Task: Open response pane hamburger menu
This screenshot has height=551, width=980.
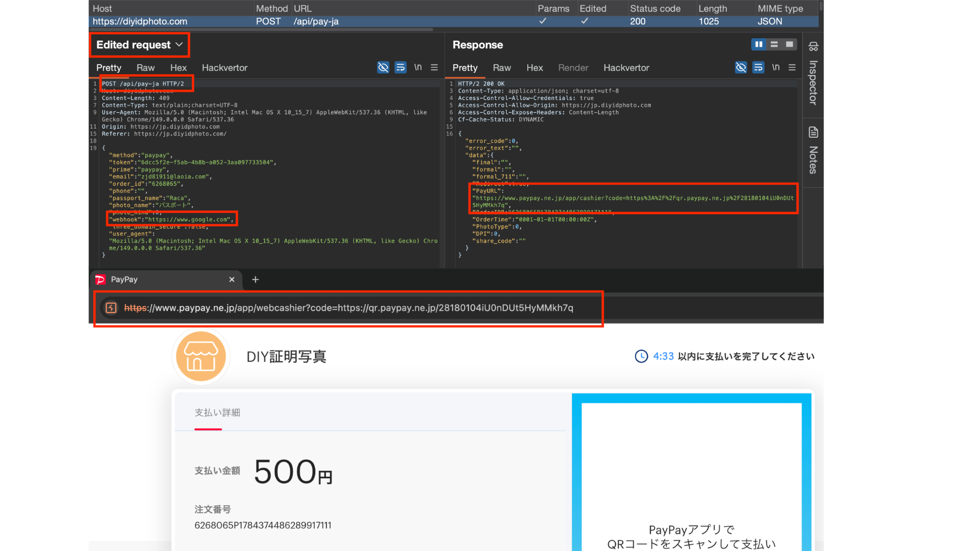Action: point(792,67)
